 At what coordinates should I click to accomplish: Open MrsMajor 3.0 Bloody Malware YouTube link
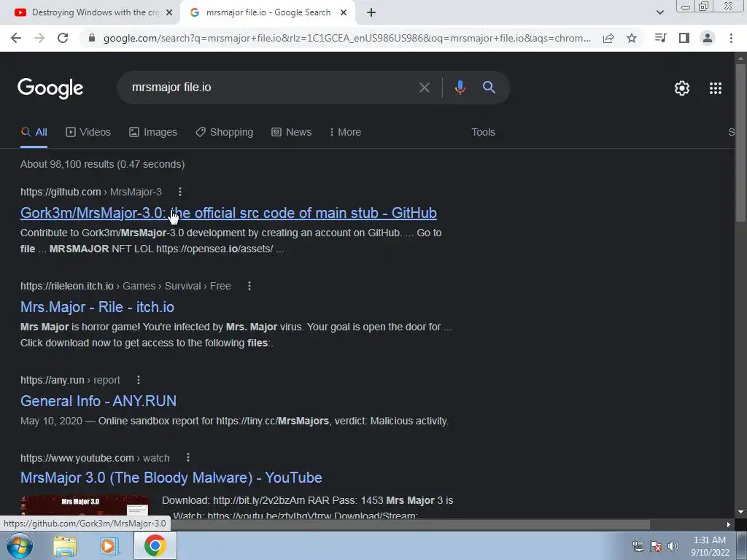coord(171,478)
